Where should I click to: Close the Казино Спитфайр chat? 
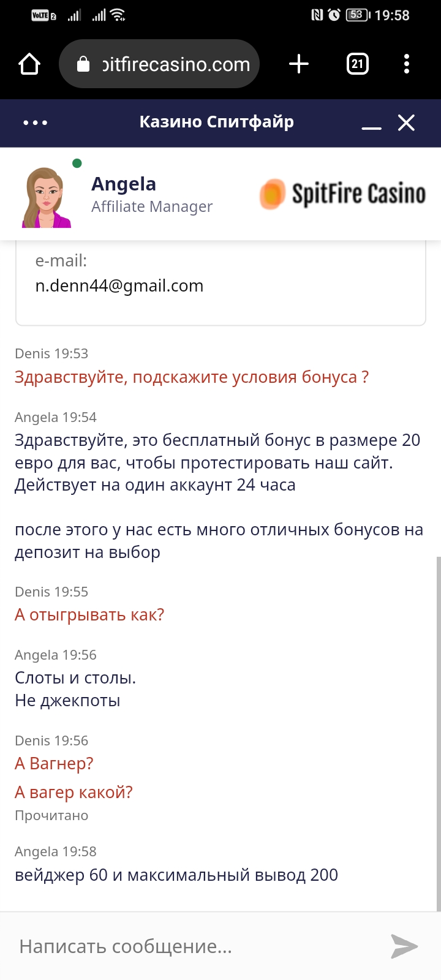coord(406,123)
